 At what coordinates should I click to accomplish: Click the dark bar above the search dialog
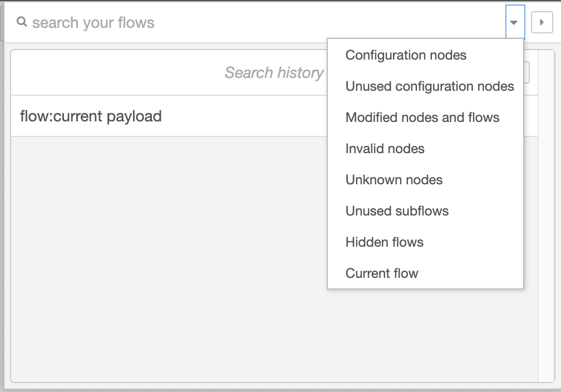point(280,1)
